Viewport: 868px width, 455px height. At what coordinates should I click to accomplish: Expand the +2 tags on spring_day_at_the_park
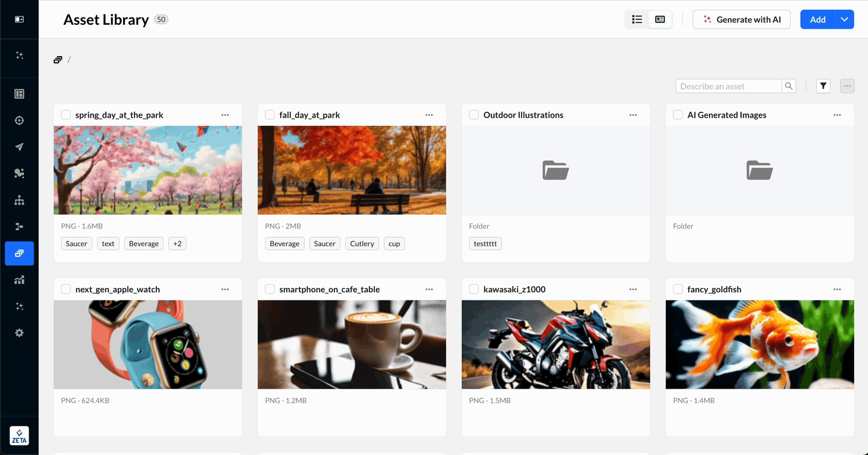[177, 243]
